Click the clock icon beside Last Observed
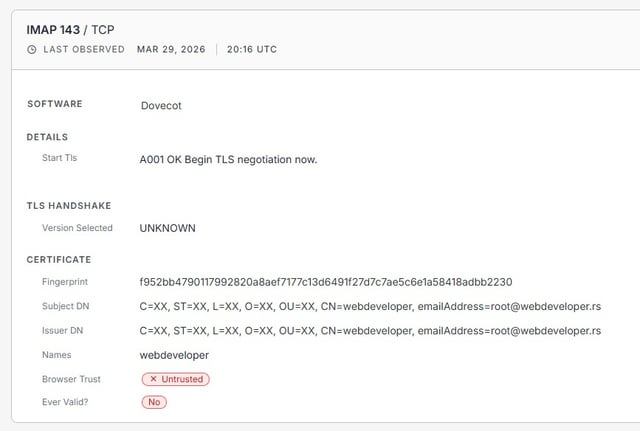Screen dimensions: 640x431 coord(32,49)
